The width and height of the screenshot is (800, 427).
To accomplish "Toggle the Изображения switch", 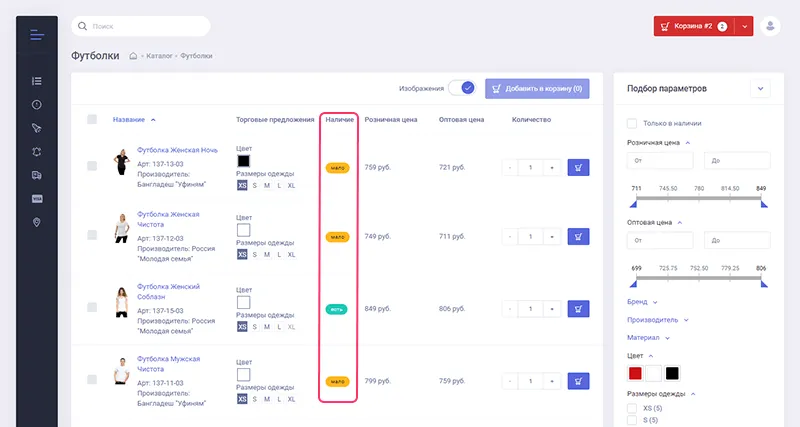I will 461,89.
